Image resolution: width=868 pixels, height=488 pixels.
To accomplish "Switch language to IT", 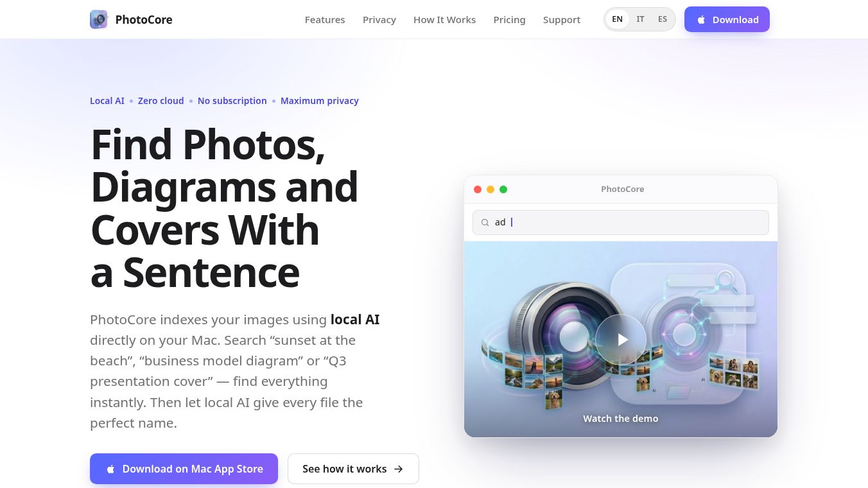I will click(640, 19).
